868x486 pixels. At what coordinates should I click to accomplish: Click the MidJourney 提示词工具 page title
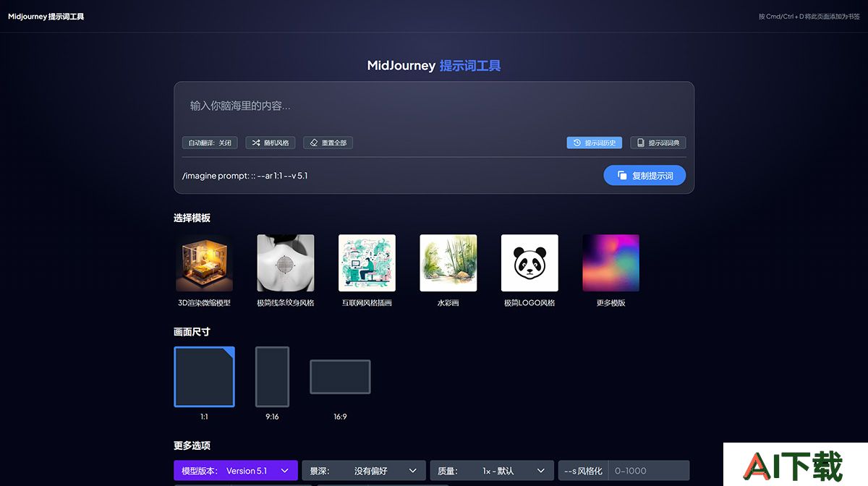click(x=434, y=66)
